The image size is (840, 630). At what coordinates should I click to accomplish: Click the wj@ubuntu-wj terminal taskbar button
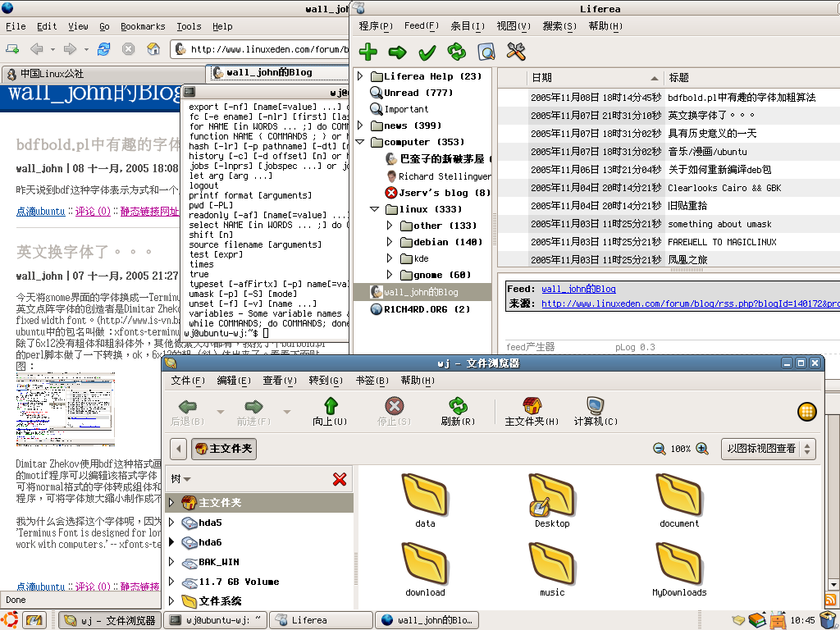(x=215, y=620)
